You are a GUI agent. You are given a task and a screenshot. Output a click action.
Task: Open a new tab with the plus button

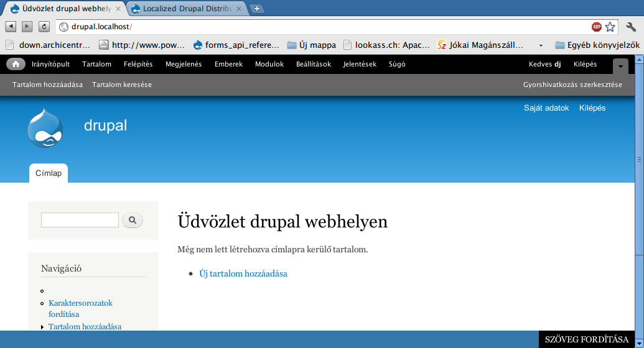pos(257,9)
